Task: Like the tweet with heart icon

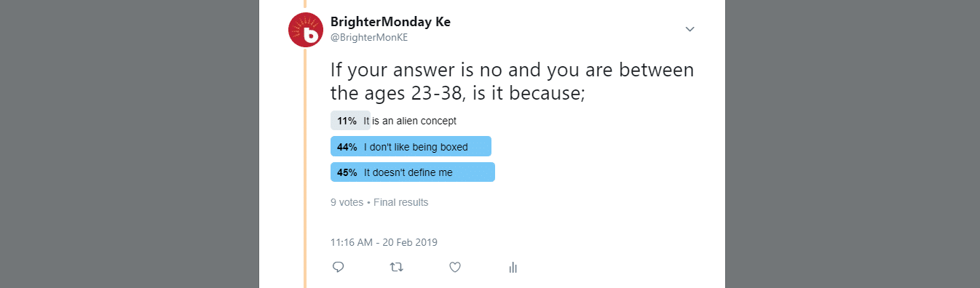Action: tap(454, 267)
